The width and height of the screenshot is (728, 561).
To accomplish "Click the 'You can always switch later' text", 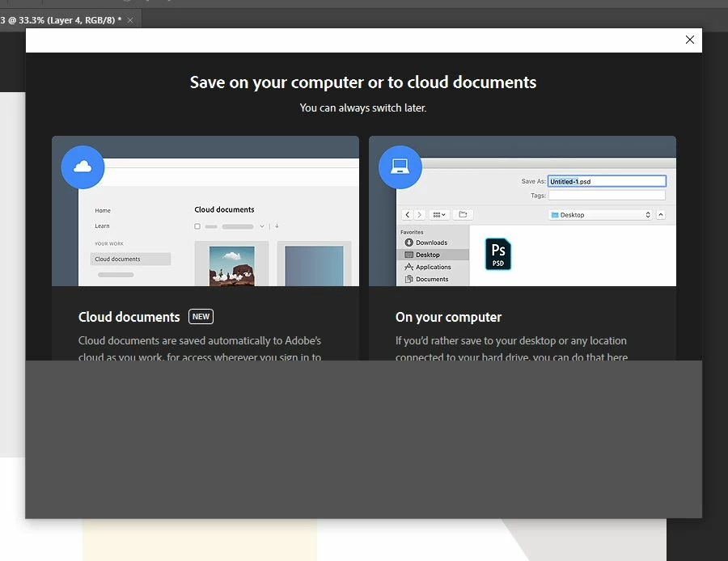I will click(x=363, y=108).
